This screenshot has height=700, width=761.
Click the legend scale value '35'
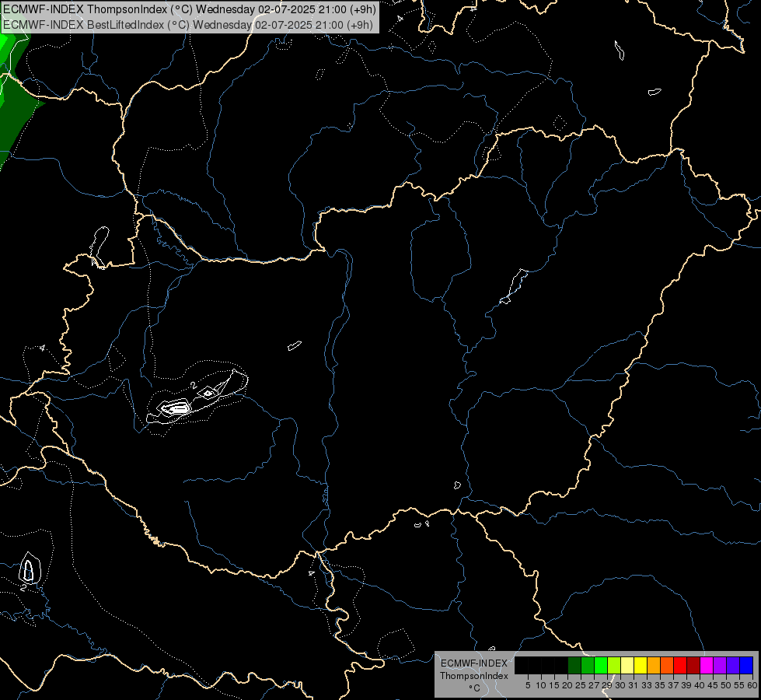pyautogui.click(x=660, y=685)
